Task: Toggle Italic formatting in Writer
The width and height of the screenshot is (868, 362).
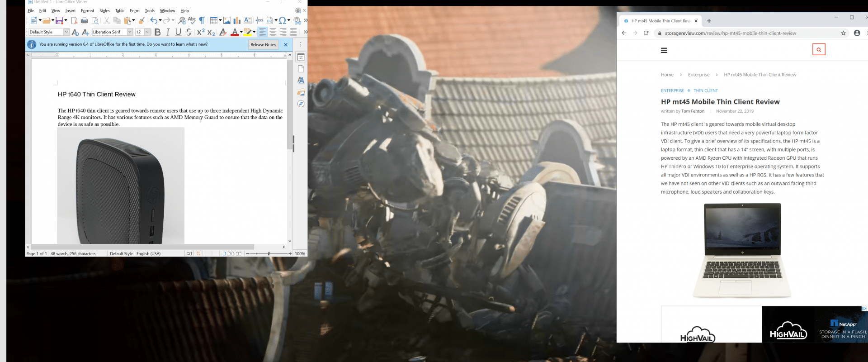Action: pyautogui.click(x=168, y=32)
